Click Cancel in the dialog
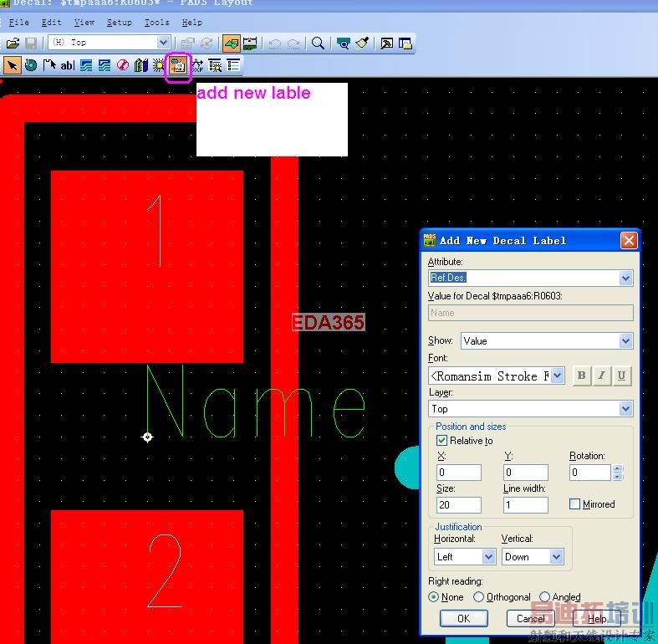This screenshot has width=658, height=644. tap(530, 618)
